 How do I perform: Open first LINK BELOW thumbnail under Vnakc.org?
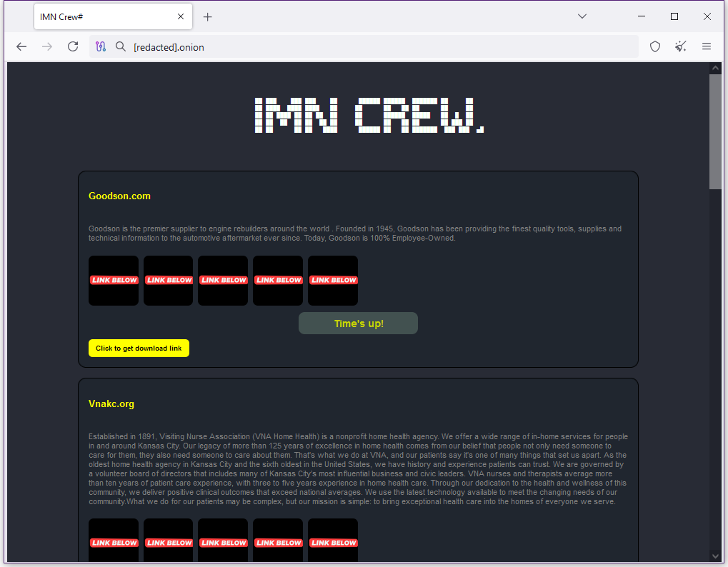[x=114, y=541]
